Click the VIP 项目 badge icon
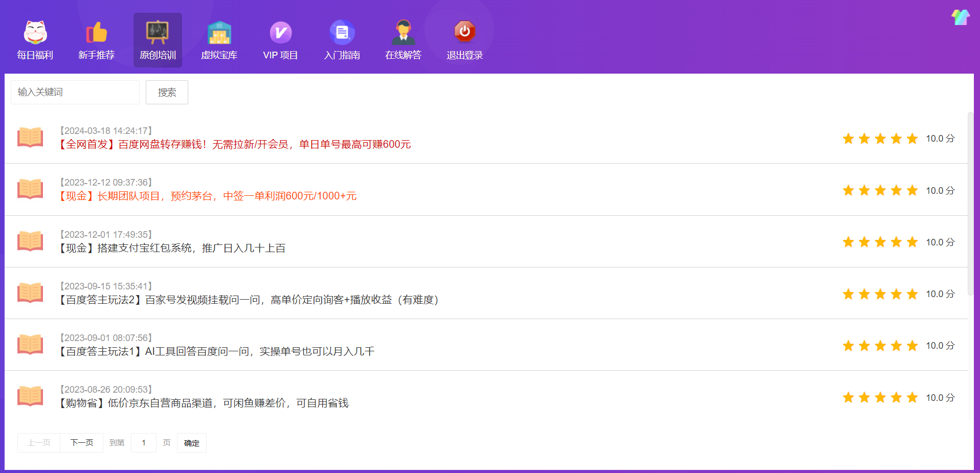This screenshot has height=473, width=980. tap(281, 32)
